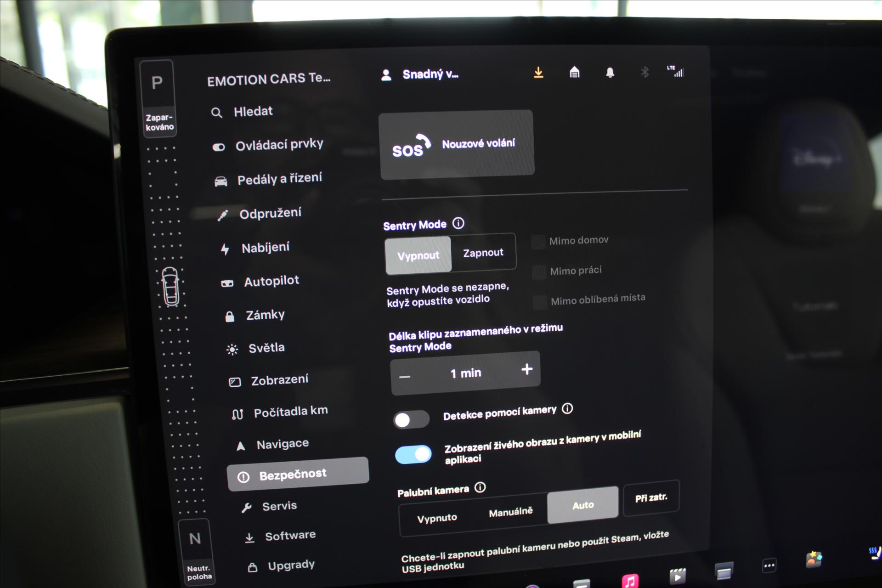Open the music app in dock

tap(630, 581)
